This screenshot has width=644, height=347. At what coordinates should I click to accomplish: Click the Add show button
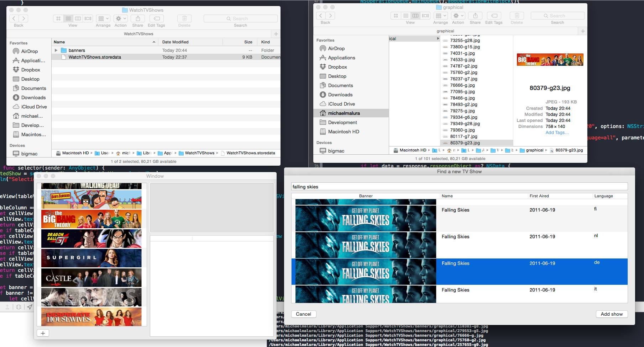611,314
